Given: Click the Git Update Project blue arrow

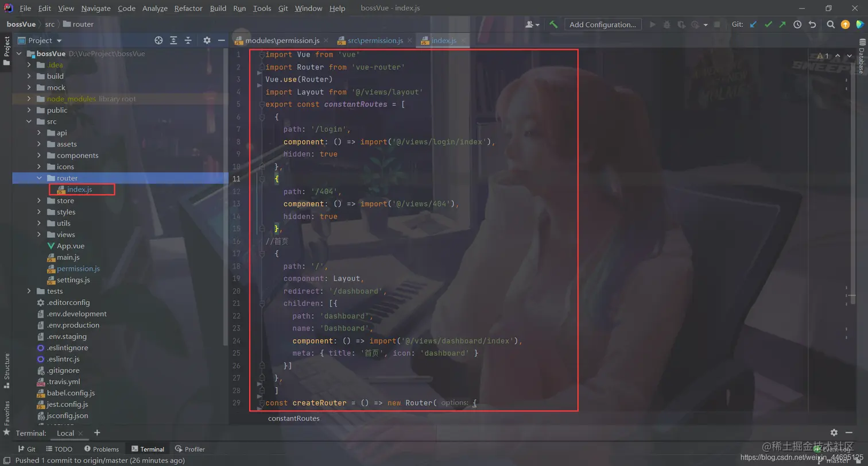Looking at the screenshot, I should click(x=754, y=25).
